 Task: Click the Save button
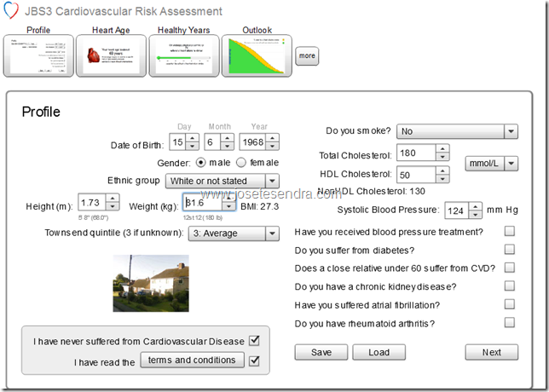point(321,352)
